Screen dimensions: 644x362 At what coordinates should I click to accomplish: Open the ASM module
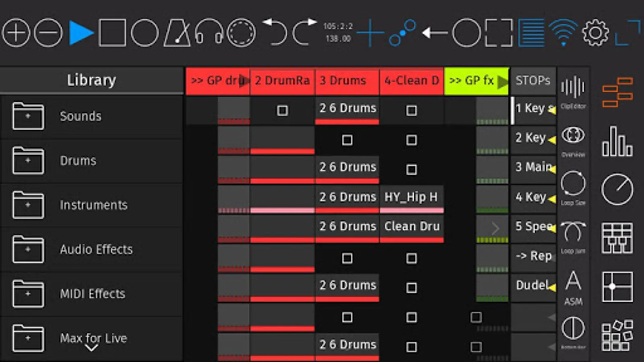pyautogui.click(x=573, y=288)
